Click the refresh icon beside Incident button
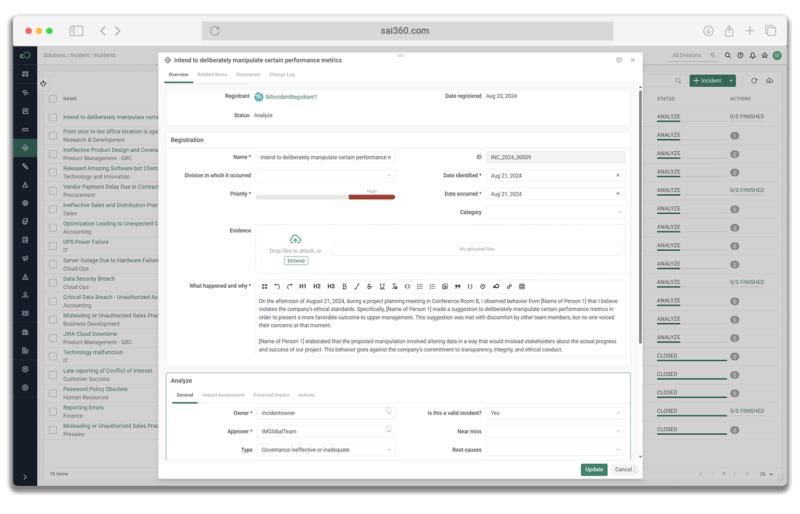Image resolution: width=800 pixels, height=514 pixels. click(755, 80)
